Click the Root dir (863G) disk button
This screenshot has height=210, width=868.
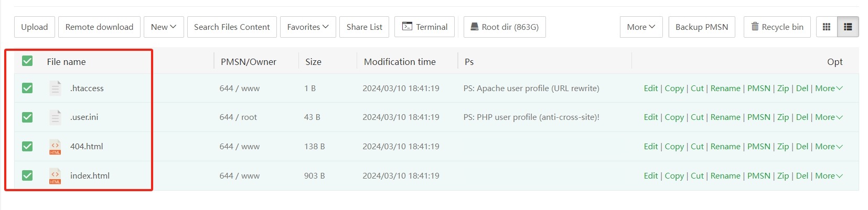pyautogui.click(x=505, y=27)
